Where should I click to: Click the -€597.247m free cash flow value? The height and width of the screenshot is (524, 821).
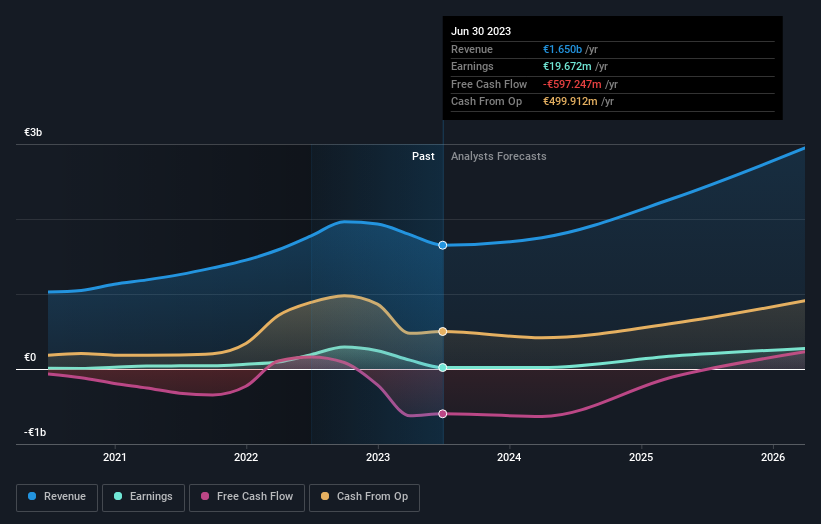(x=572, y=84)
